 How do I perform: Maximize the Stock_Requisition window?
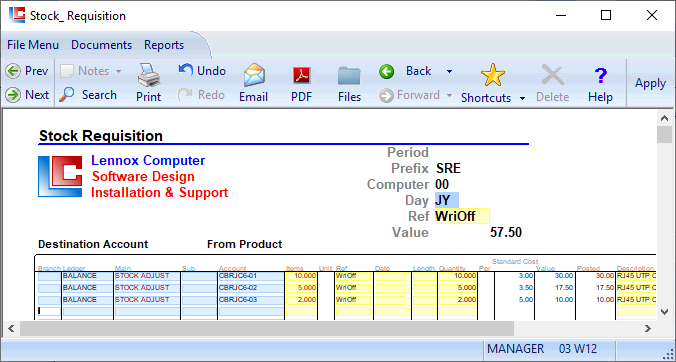pos(606,15)
